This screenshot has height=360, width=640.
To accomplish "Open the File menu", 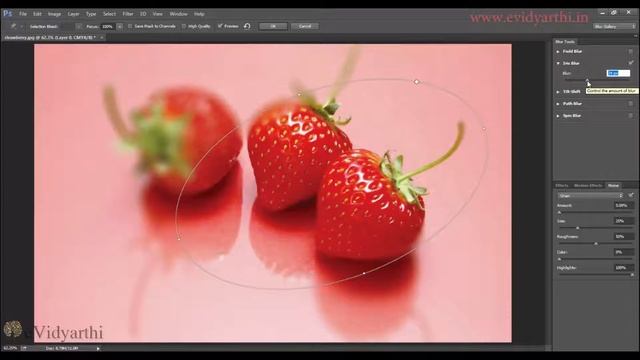I will pyautogui.click(x=23, y=14).
